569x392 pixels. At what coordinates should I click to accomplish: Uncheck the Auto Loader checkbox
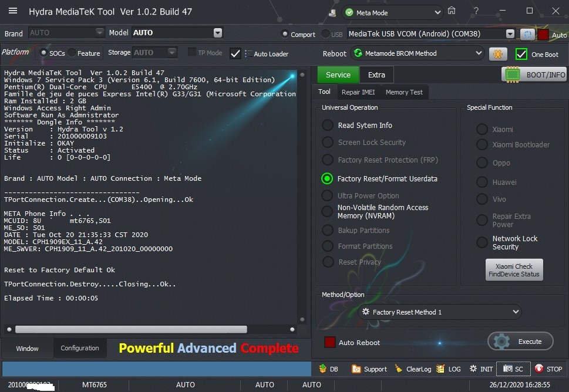(x=235, y=53)
